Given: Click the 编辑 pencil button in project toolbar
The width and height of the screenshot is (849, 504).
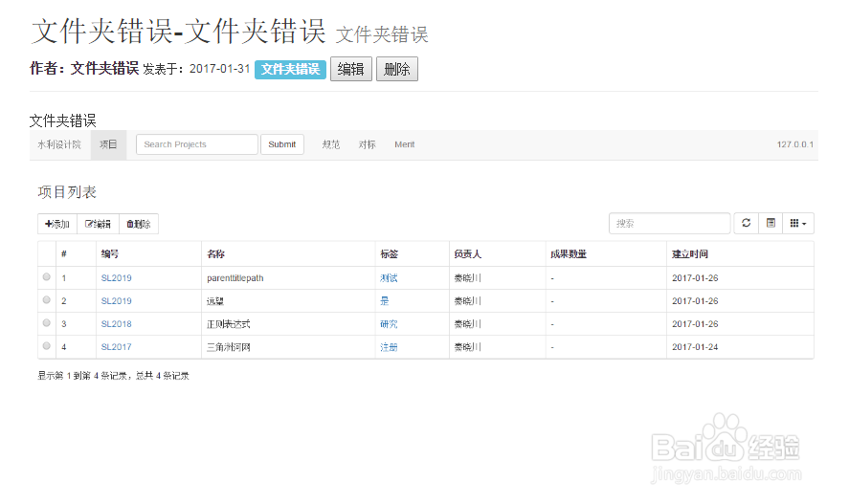Looking at the screenshot, I should point(98,224).
